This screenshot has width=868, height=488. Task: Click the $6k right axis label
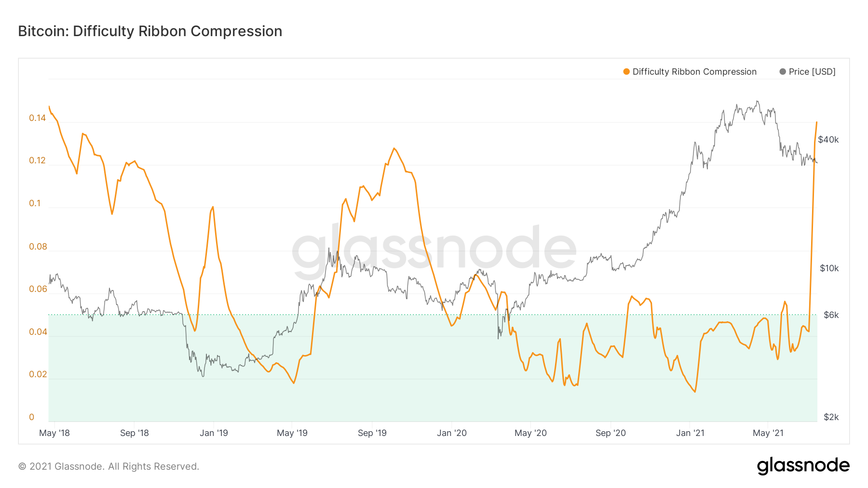831,315
